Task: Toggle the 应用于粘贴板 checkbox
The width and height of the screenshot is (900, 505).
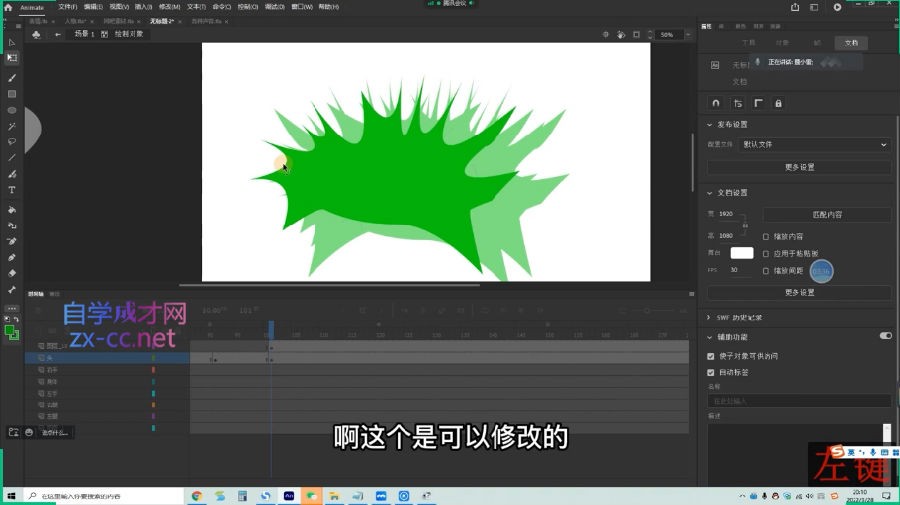Action: coord(766,254)
